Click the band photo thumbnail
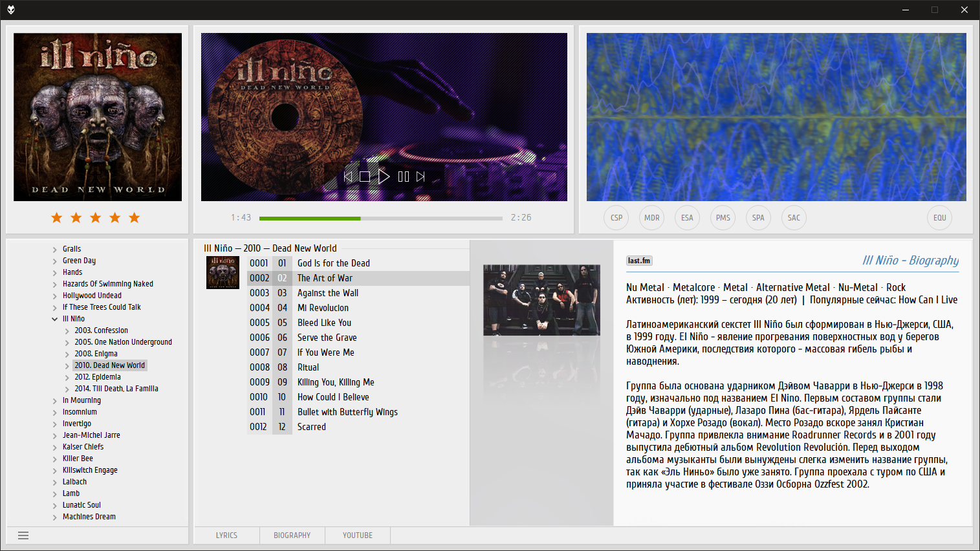This screenshot has width=980, height=551. pos(541,300)
